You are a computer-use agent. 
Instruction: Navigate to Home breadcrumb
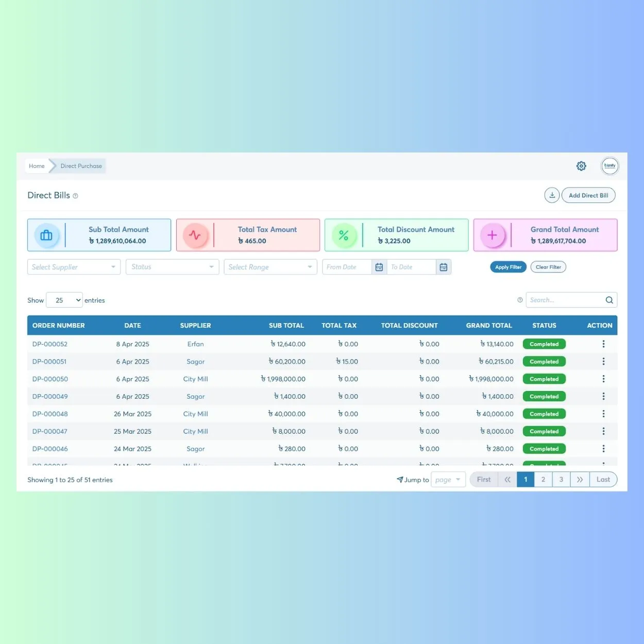click(x=37, y=166)
